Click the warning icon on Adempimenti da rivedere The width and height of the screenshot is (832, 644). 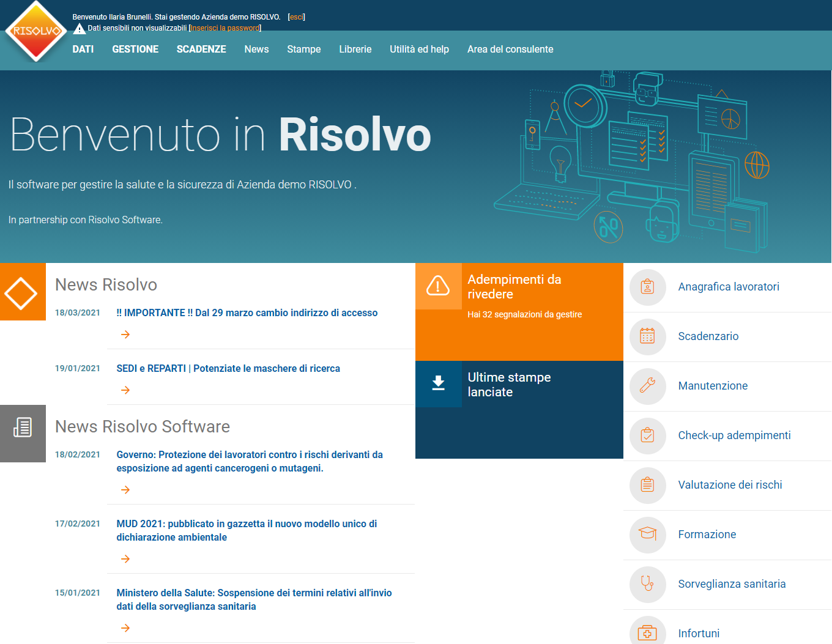click(x=438, y=286)
